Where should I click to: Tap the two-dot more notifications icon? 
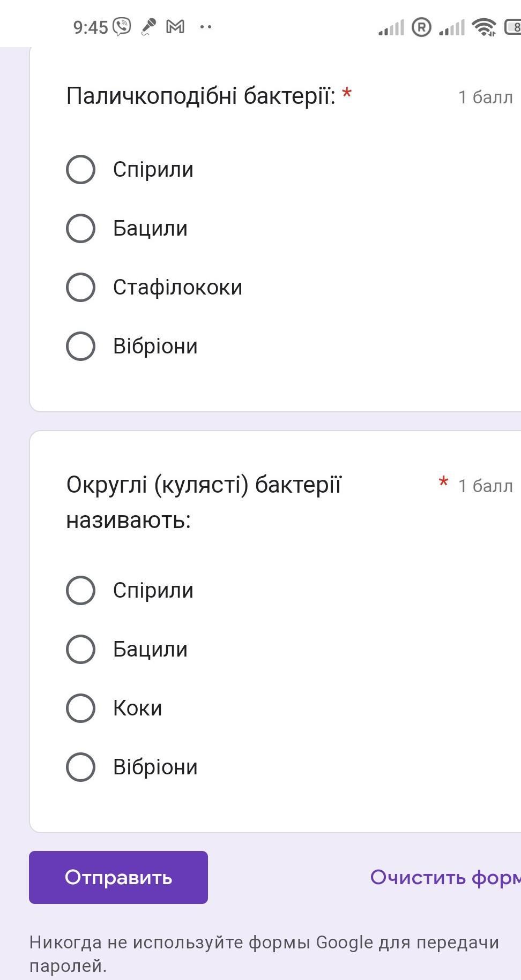point(206,26)
